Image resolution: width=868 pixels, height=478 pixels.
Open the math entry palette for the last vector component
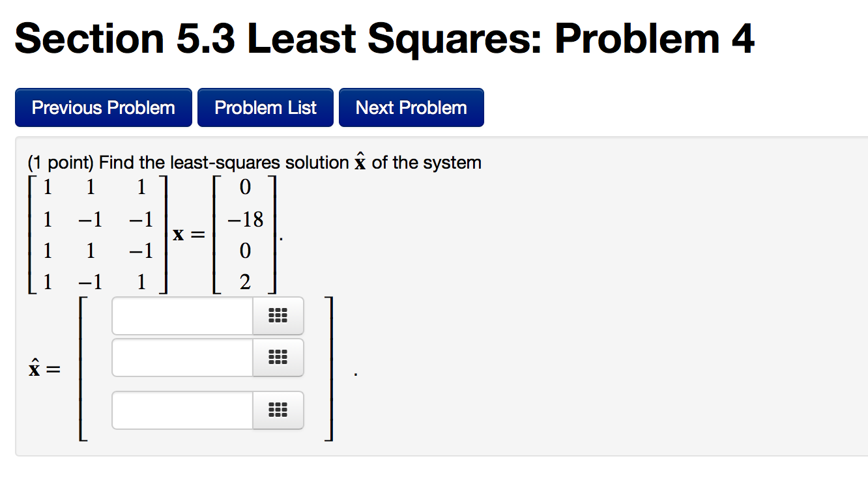[278, 410]
